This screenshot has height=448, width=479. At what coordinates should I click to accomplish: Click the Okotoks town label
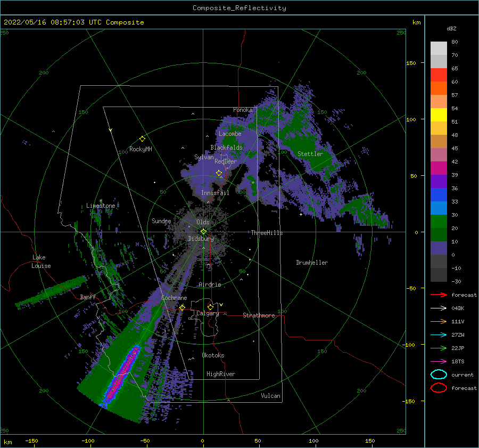pos(213,355)
